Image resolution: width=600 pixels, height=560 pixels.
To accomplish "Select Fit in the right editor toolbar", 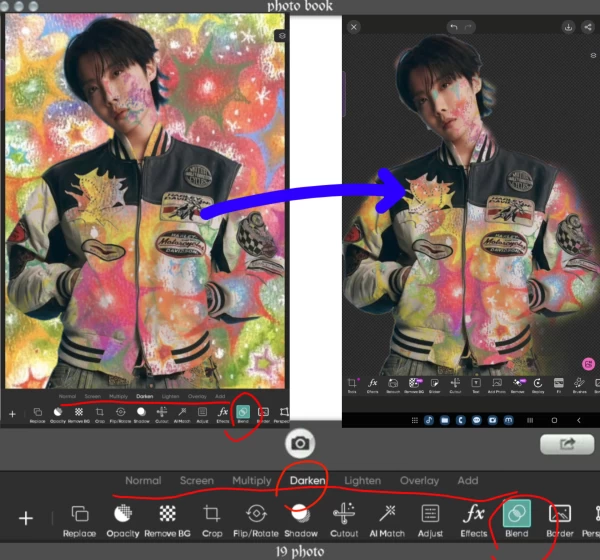I will coord(559,385).
